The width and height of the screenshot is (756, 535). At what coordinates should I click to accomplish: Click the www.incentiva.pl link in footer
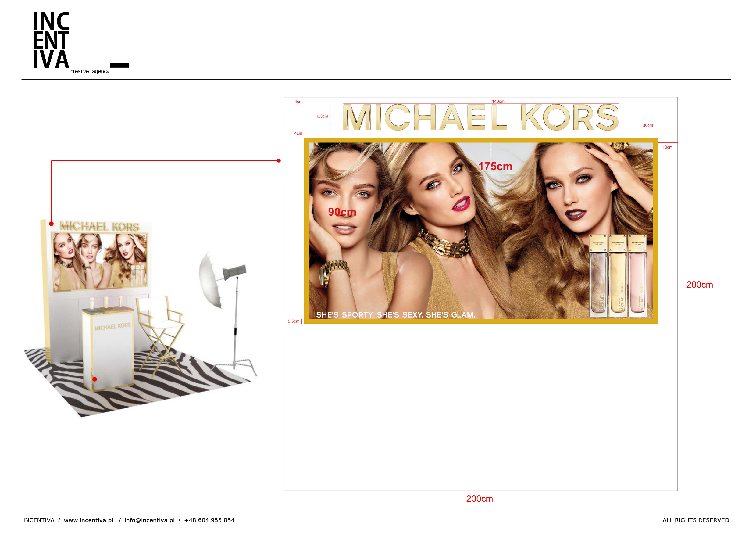(x=89, y=520)
